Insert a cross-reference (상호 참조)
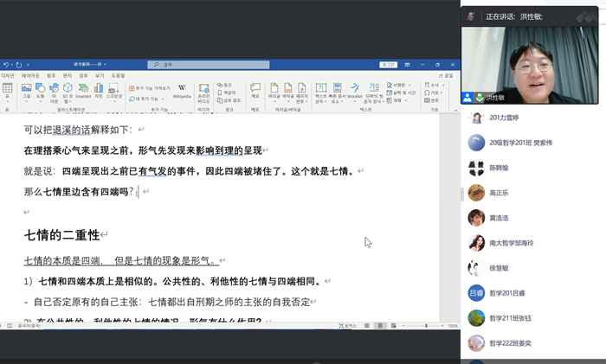 (x=229, y=100)
